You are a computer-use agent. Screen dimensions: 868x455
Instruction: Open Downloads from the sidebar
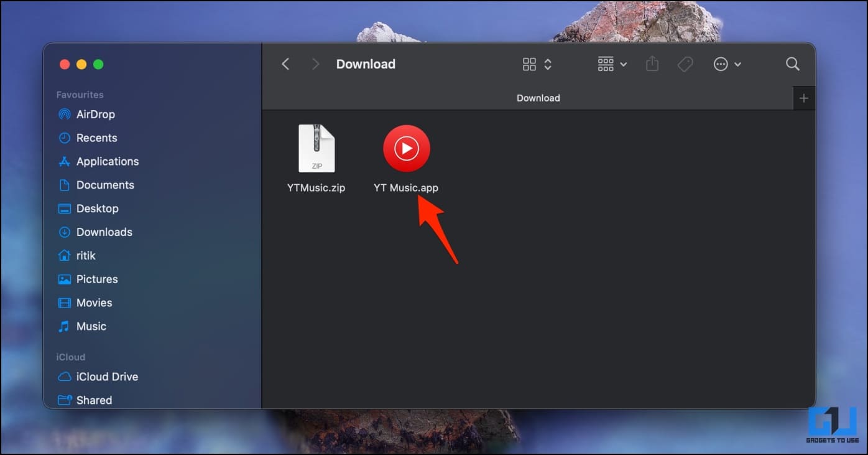(95, 232)
